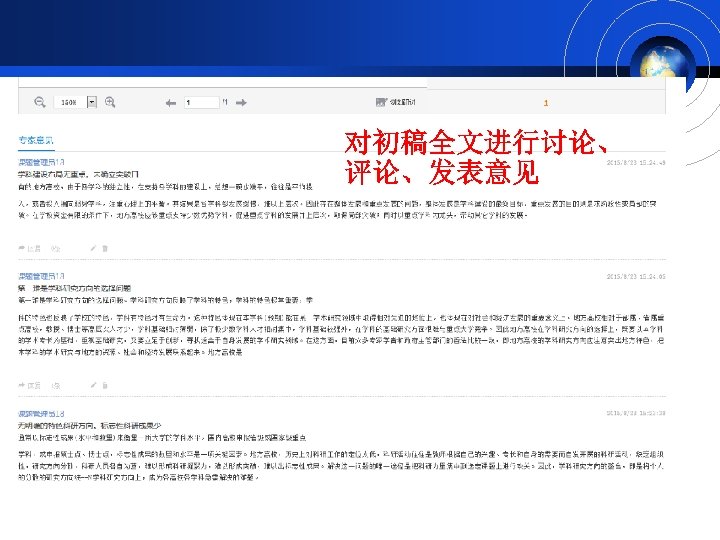Click comment title about 研究方向的选择问题
Screen dimensions: 720x540
coord(75,288)
